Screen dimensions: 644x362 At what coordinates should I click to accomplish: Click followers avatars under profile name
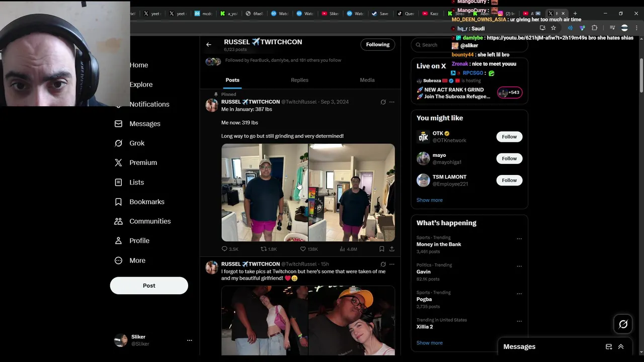(x=213, y=61)
